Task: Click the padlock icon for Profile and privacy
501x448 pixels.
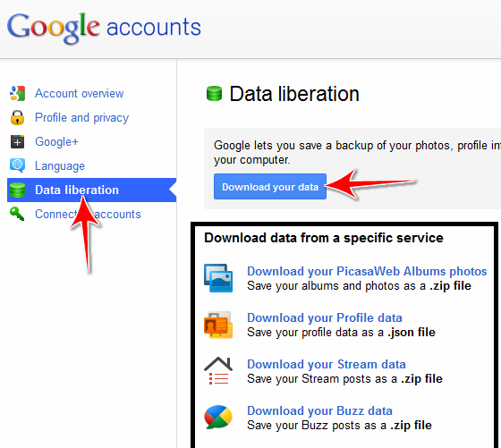Action: pyautogui.click(x=17, y=117)
